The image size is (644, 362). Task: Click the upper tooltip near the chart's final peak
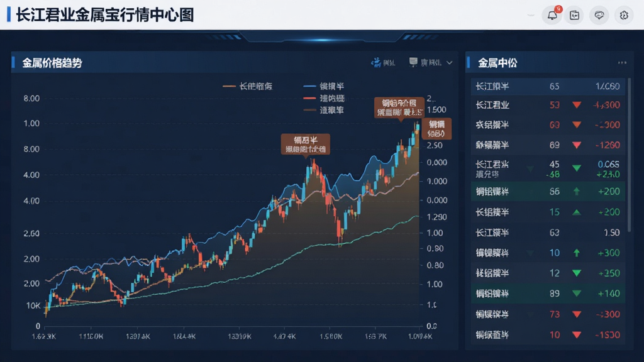[x=399, y=107]
